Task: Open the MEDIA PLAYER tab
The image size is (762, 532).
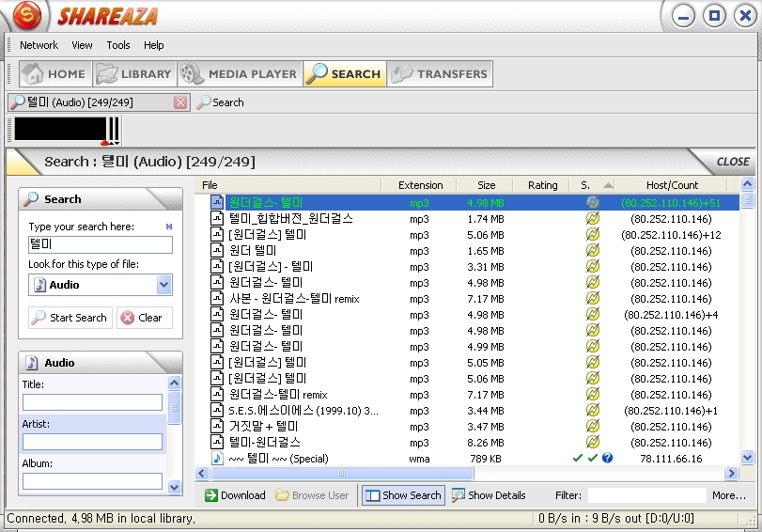Action: click(x=240, y=74)
